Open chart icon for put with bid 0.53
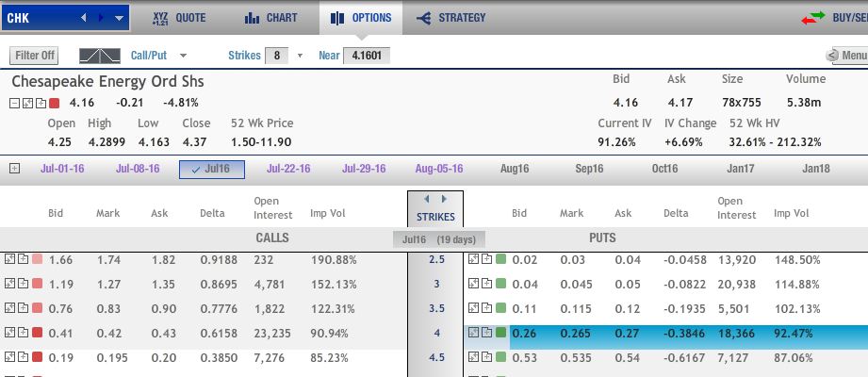Screen dimensions: 868x377 click(x=473, y=357)
